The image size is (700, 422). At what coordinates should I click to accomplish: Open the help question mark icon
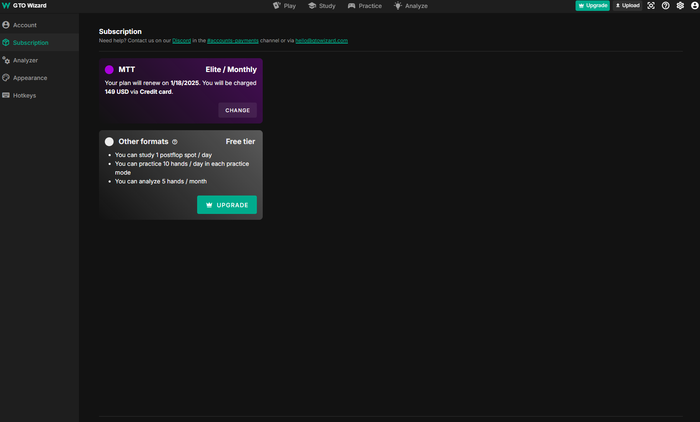click(x=666, y=5)
